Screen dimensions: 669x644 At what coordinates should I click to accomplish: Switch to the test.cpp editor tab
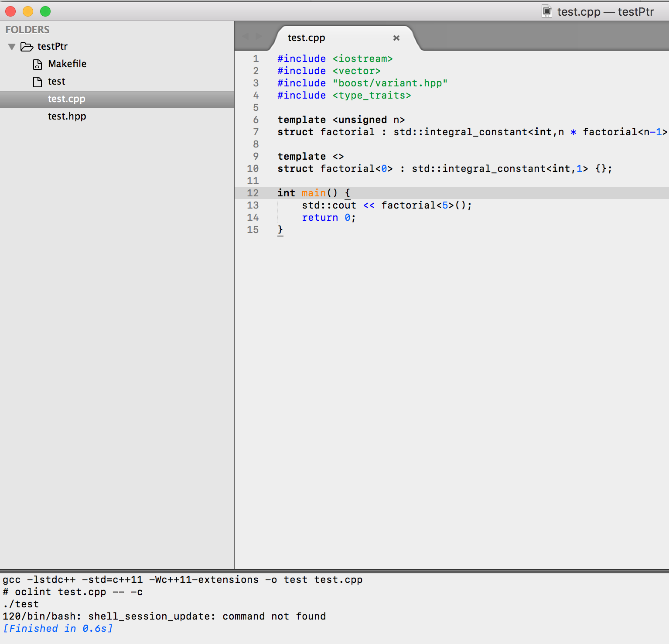click(306, 38)
